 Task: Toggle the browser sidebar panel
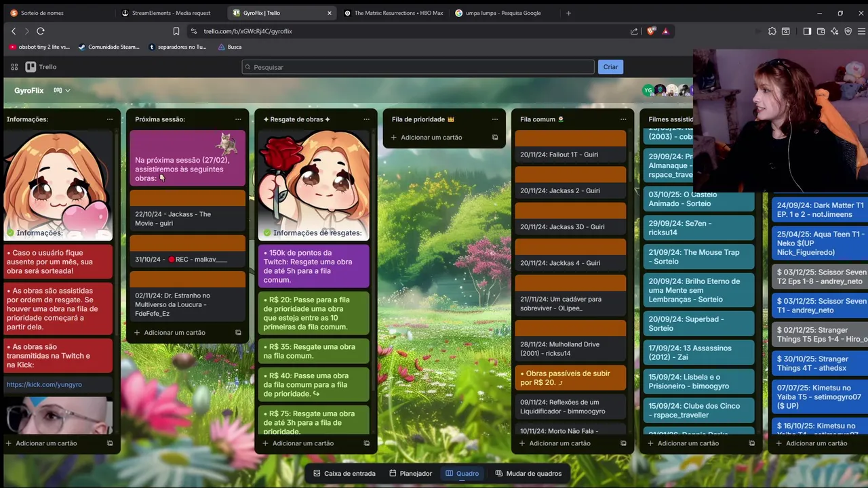click(807, 31)
